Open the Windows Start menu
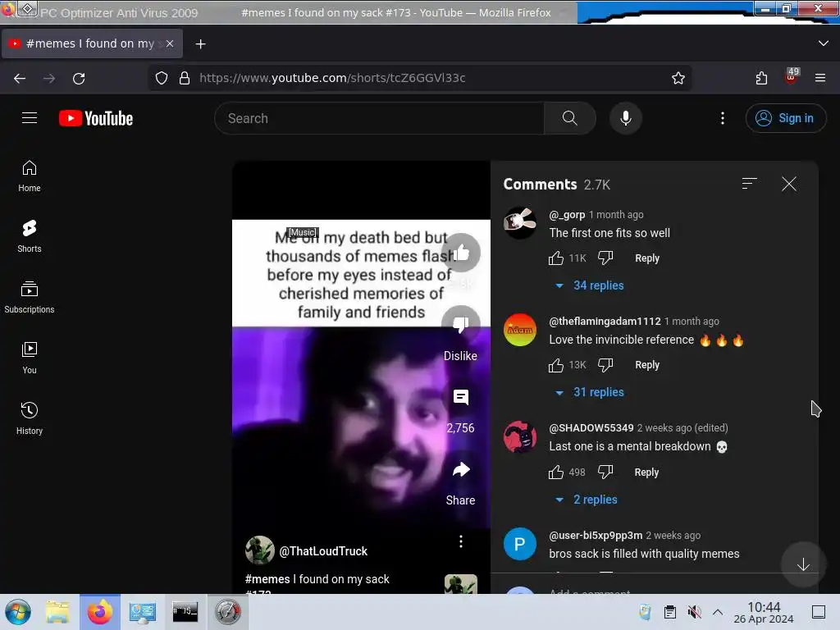The width and height of the screenshot is (840, 630). pos(18,612)
